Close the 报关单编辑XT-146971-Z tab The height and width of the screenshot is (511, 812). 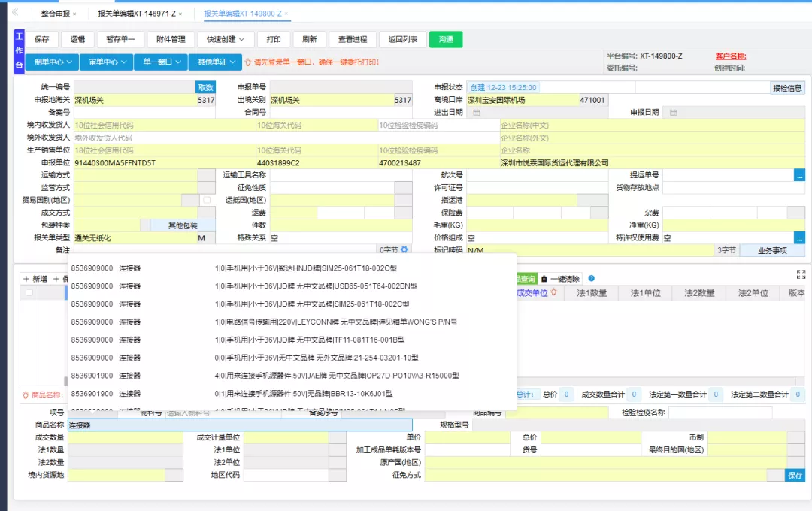point(180,14)
